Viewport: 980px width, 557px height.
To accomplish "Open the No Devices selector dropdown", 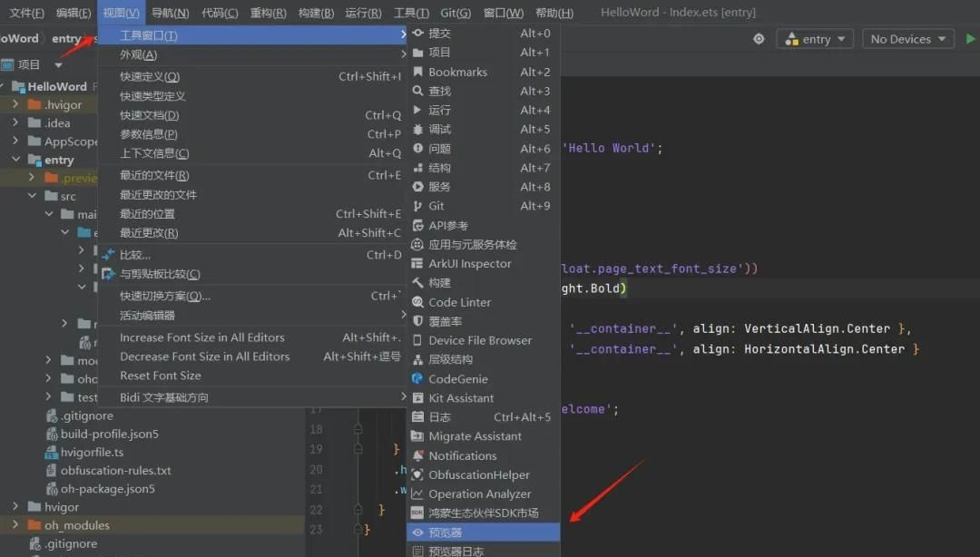I will (907, 39).
